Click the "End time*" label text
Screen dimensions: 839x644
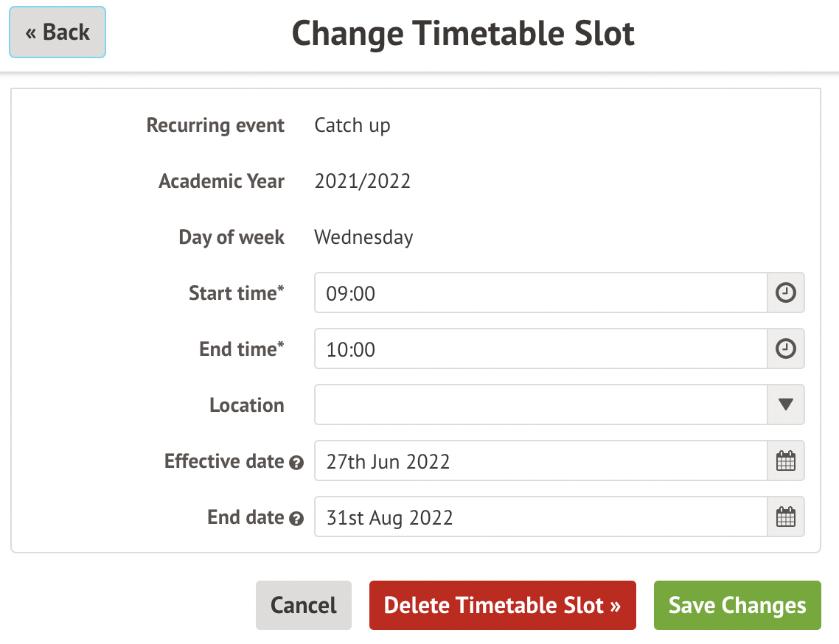coord(241,349)
